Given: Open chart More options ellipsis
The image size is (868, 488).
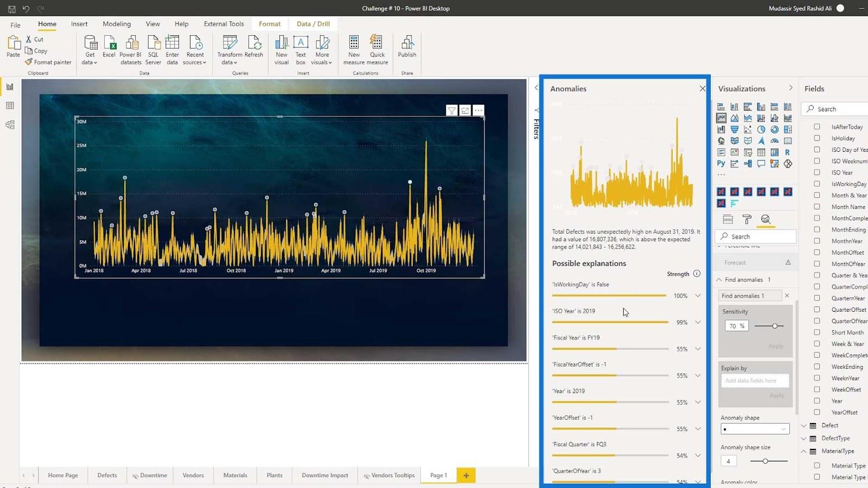Looking at the screenshot, I should [478, 111].
